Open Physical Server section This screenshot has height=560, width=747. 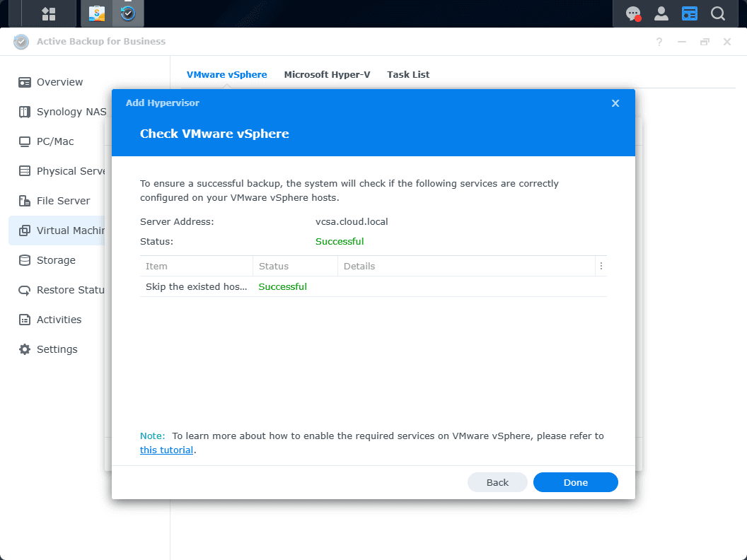(x=71, y=171)
